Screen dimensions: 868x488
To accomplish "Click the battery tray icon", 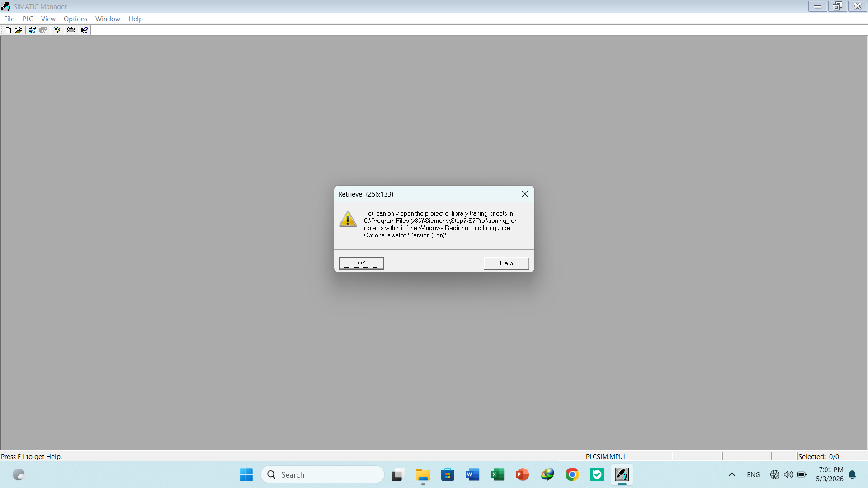I will pos(802,475).
